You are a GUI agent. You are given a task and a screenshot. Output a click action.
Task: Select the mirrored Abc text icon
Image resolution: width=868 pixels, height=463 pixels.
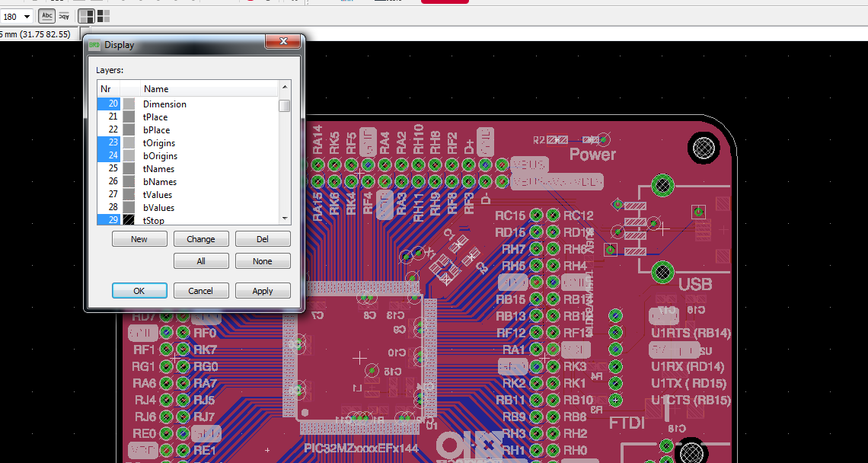tap(64, 16)
